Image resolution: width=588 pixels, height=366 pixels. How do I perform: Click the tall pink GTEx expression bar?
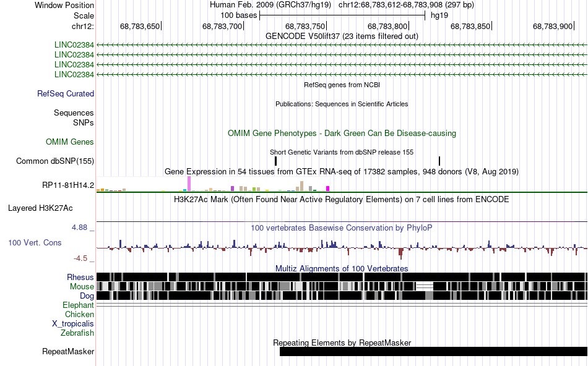click(x=189, y=184)
